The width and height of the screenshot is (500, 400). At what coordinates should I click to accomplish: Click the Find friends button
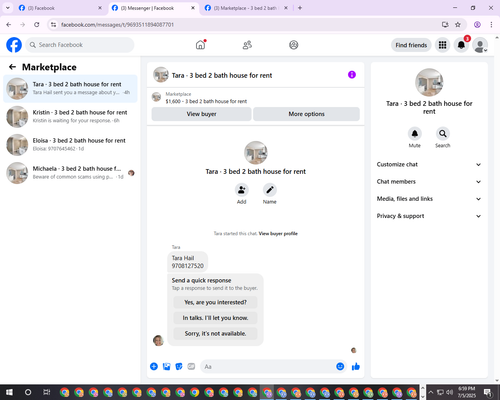(x=411, y=45)
